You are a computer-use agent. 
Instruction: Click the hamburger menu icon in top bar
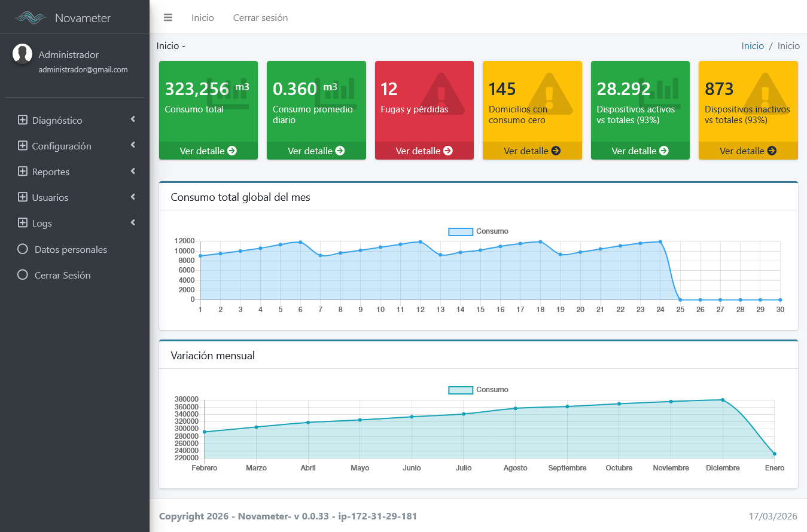point(168,17)
